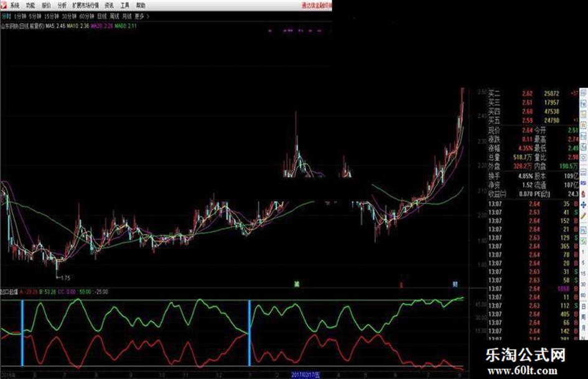The image size is (588, 379).
Task: Switch to the 周线 weekly tab
Action: pos(114,17)
